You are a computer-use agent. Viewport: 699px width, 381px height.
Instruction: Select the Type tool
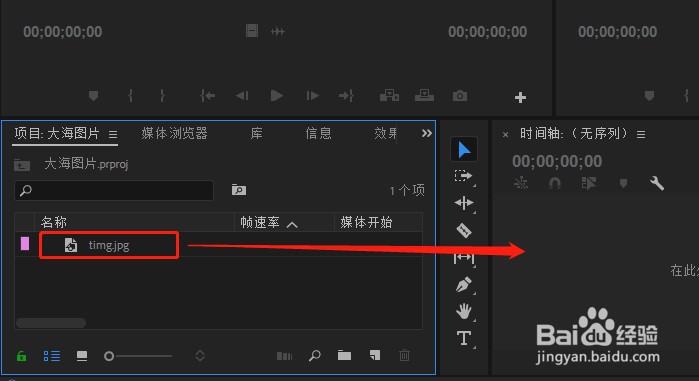tap(464, 338)
